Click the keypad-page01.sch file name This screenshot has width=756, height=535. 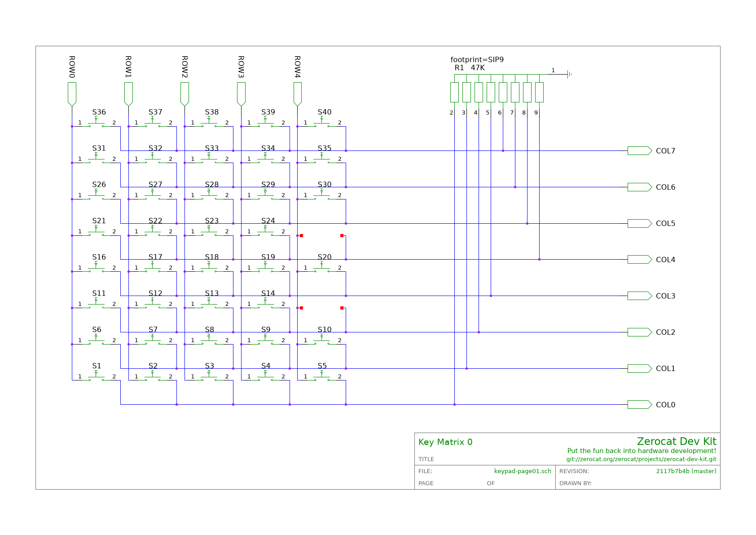pos(523,471)
